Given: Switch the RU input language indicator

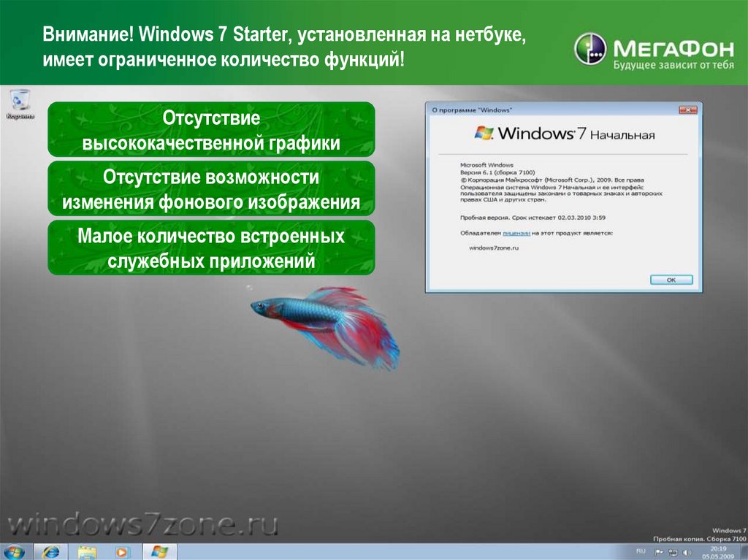Looking at the screenshot, I should [641, 551].
